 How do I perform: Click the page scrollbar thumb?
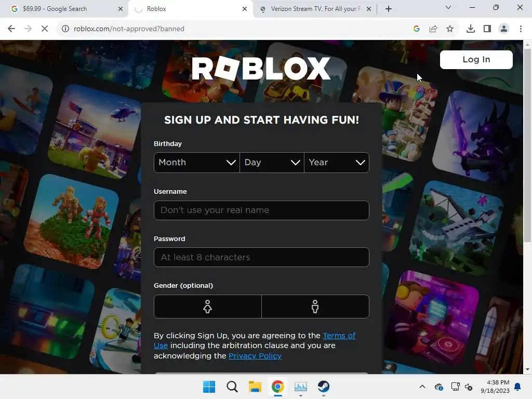tap(527, 145)
